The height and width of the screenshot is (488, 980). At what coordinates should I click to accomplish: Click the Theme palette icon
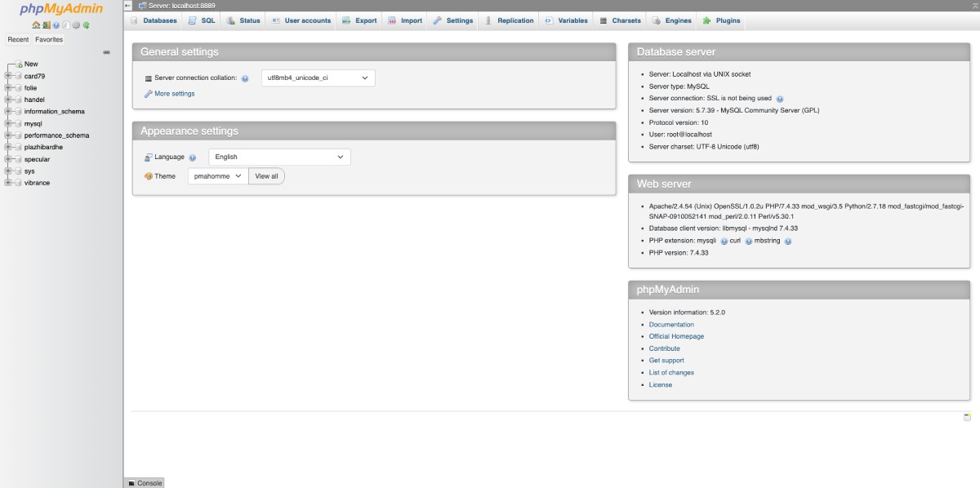(x=149, y=176)
